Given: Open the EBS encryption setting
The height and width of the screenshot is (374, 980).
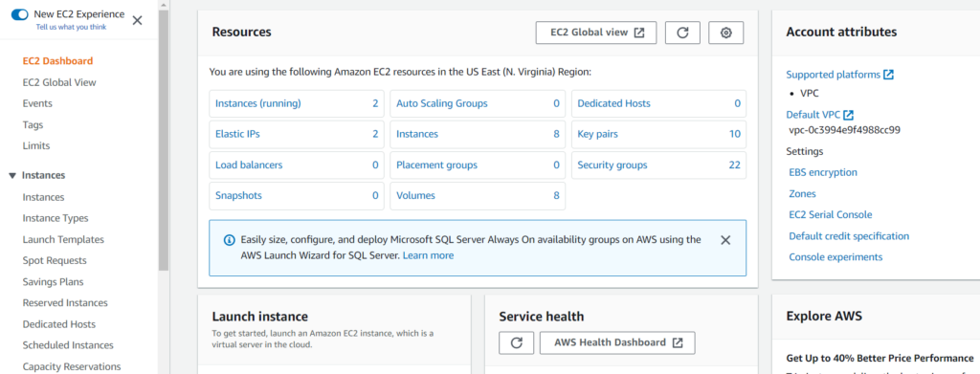Looking at the screenshot, I should [x=823, y=172].
